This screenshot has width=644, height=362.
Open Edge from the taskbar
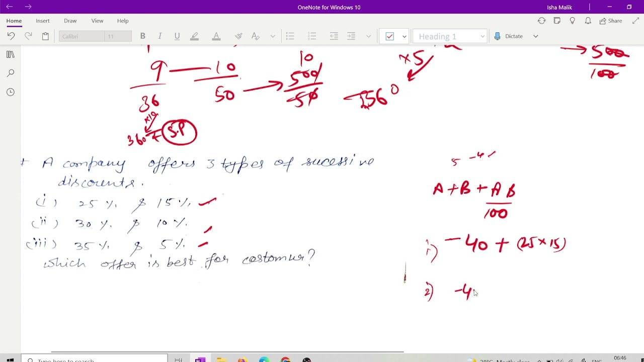(x=264, y=359)
